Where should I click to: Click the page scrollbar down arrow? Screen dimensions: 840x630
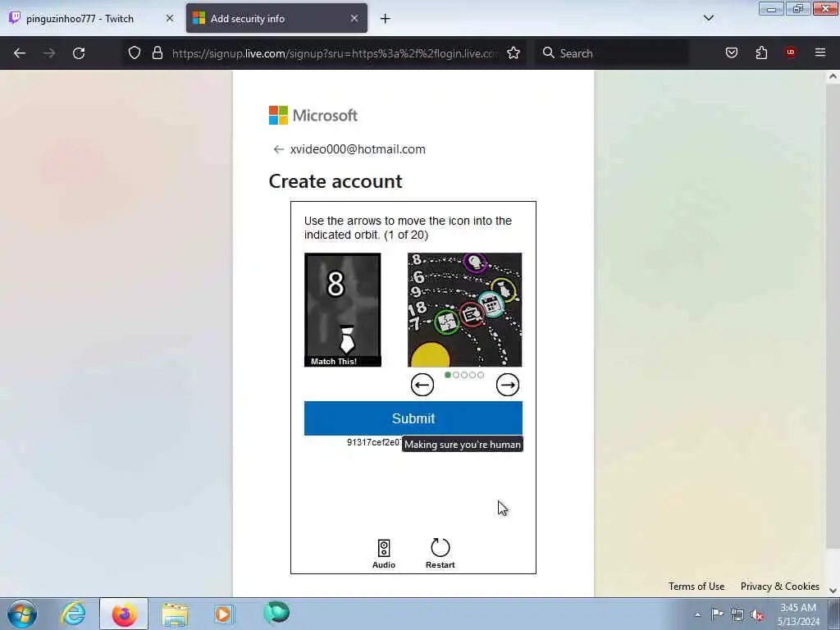[833, 591]
